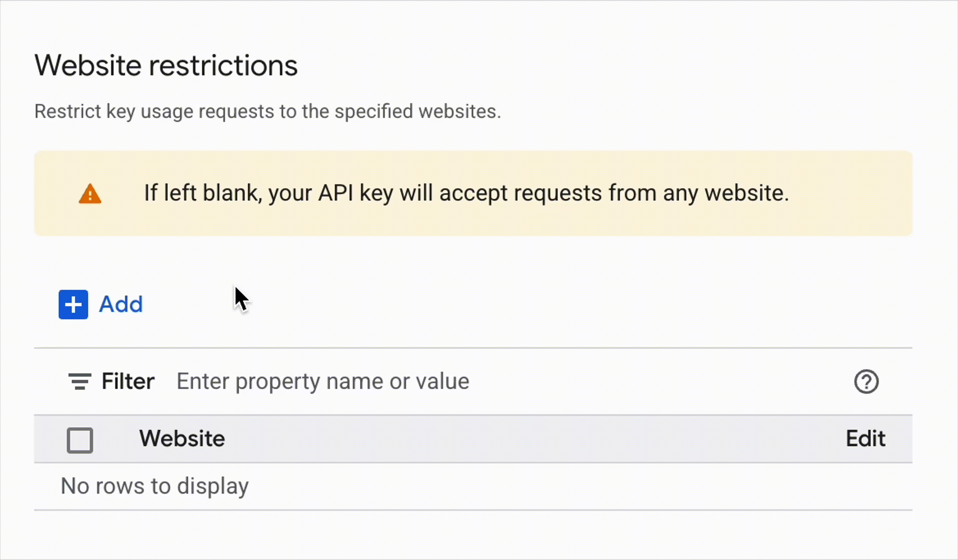Click the word "display" in empty table message

point(213,486)
